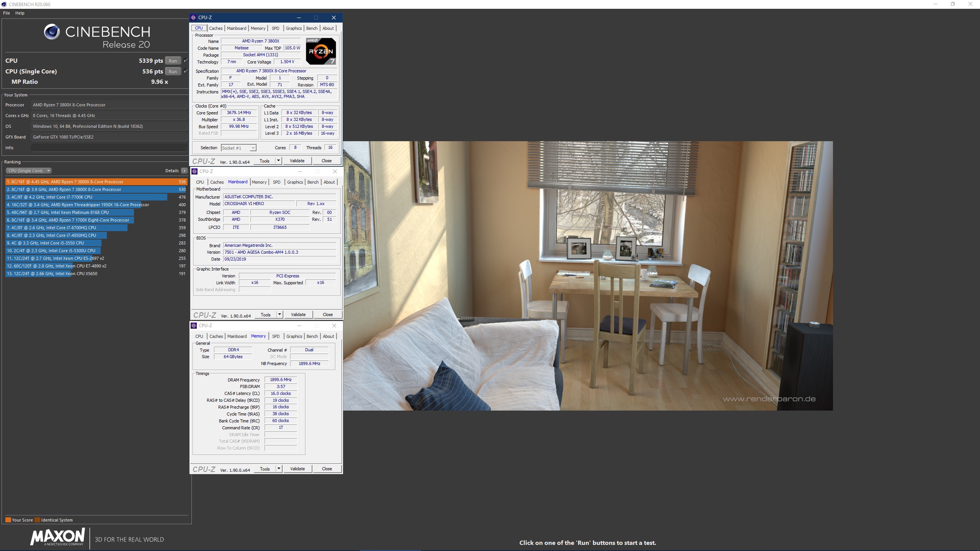The image size is (980, 551).
Task: Select the Intel Core i5-3550 ranking row
Action: [x=96, y=243]
